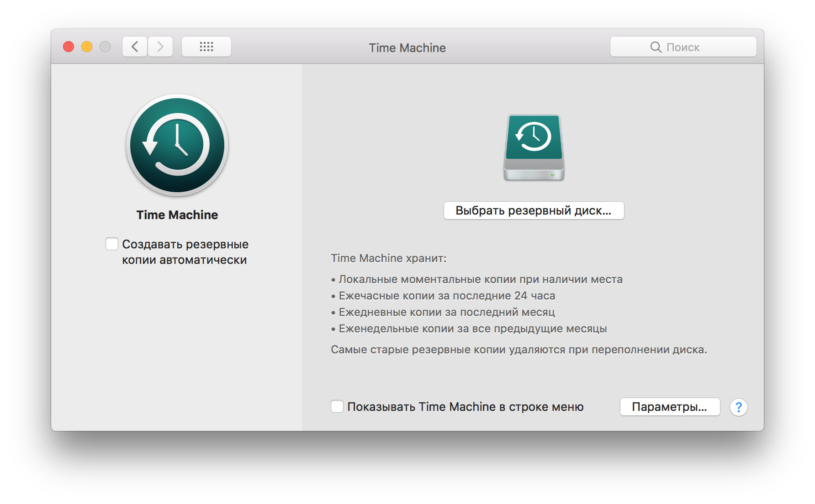The height and width of the screenshot is (504, 815).
Task: Click the line Ежечасные копии за последние 24 часа
Action: 443,296
